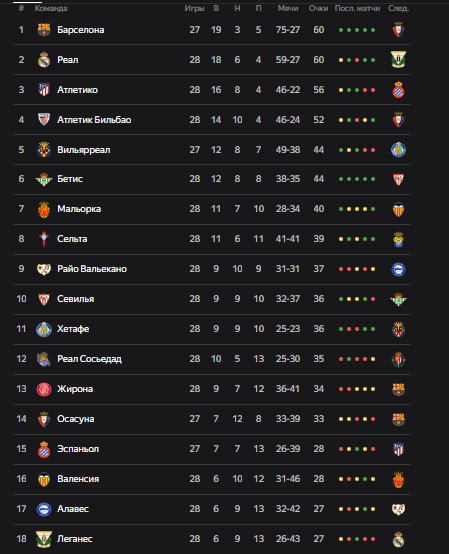The width and height of the screenshot is (449, 554).
Task: Click Жирона red circular crest
Action: (x=44, y=389)
